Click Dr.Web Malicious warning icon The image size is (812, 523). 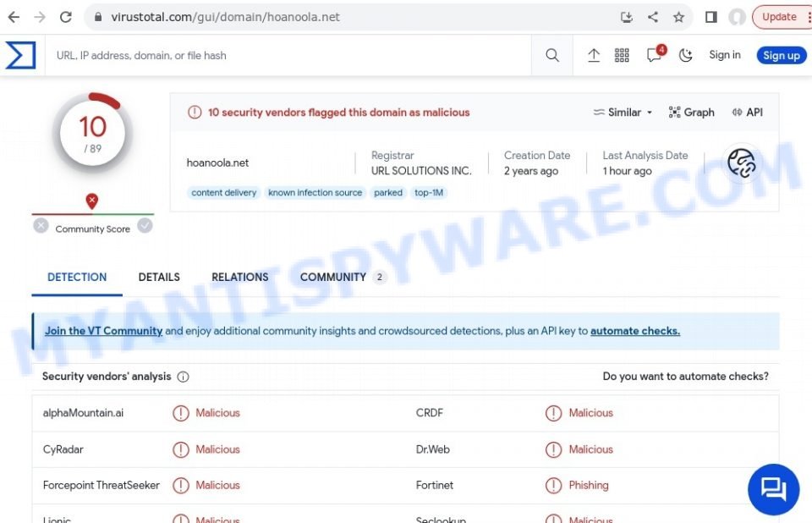click(553, 449)
